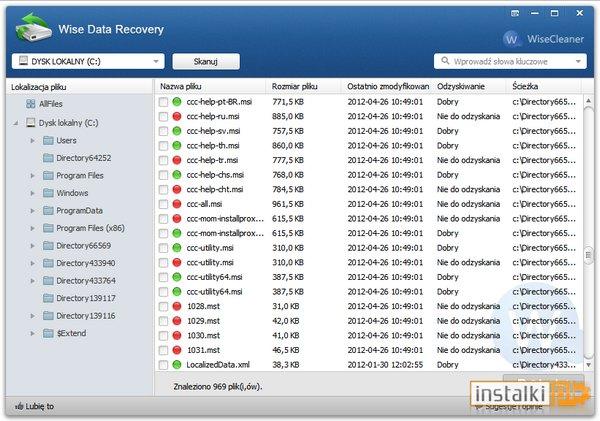Click the Dysk lokalny (C:) drive icon
The width and height of the screenshot is (600, 421).
[x=31, y=123]
